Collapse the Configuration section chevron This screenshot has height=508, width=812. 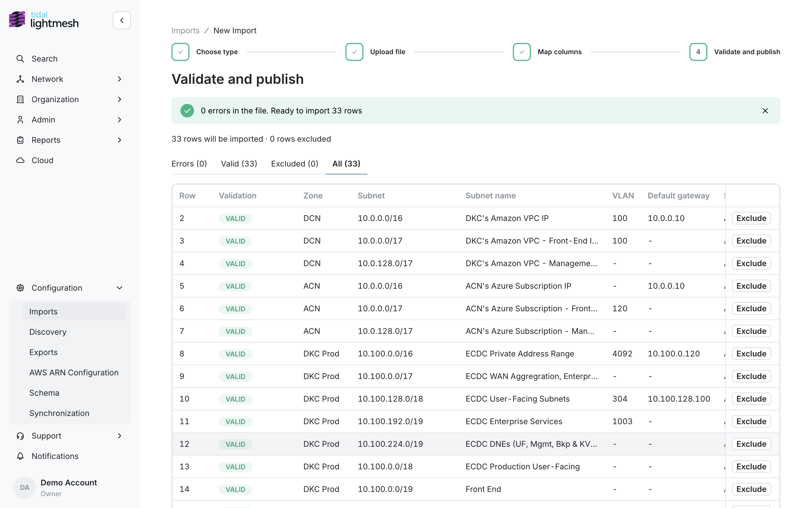(120, 288)
